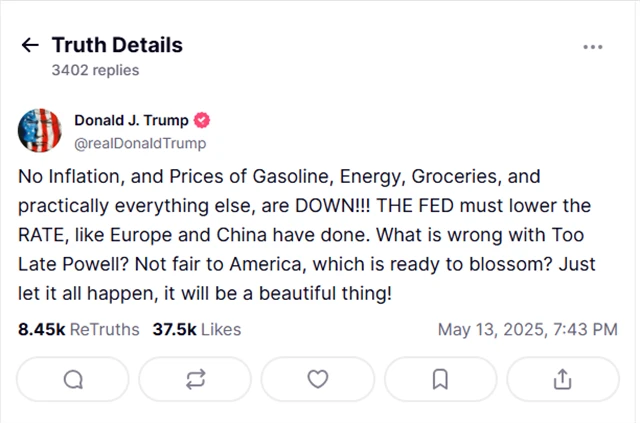Click the Donald J. Trump display name
Viewport: 640px width, 423px height.
click(x=131, y=121)
